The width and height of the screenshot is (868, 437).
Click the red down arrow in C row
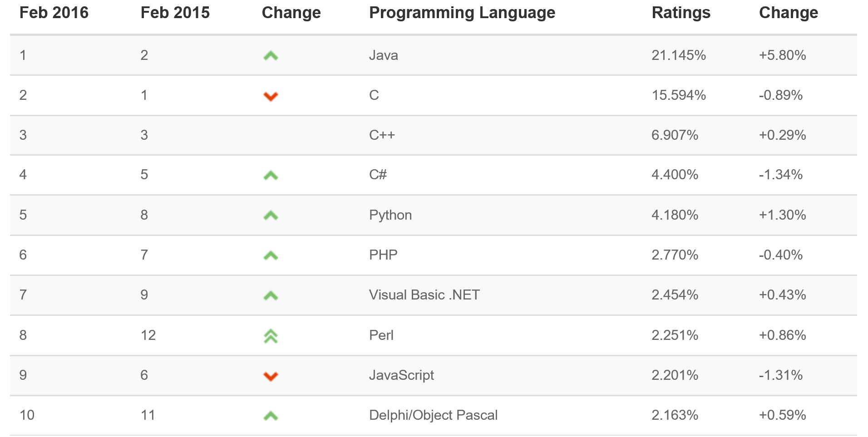click(x=271, y=96)
